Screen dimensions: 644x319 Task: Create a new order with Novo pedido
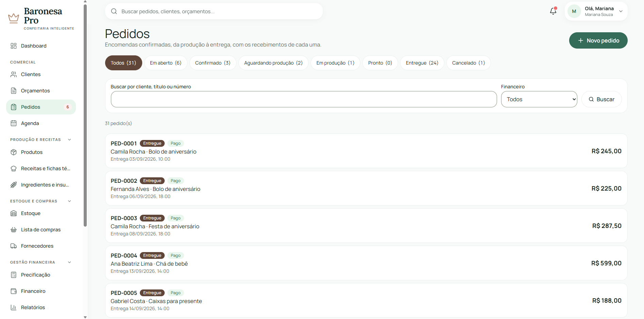point(598,40)
